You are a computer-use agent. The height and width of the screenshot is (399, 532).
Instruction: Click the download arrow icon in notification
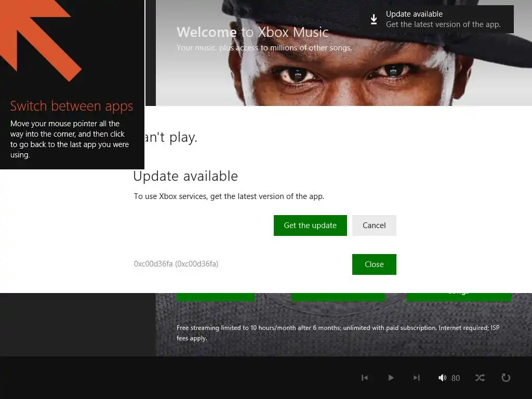point(374,19)
